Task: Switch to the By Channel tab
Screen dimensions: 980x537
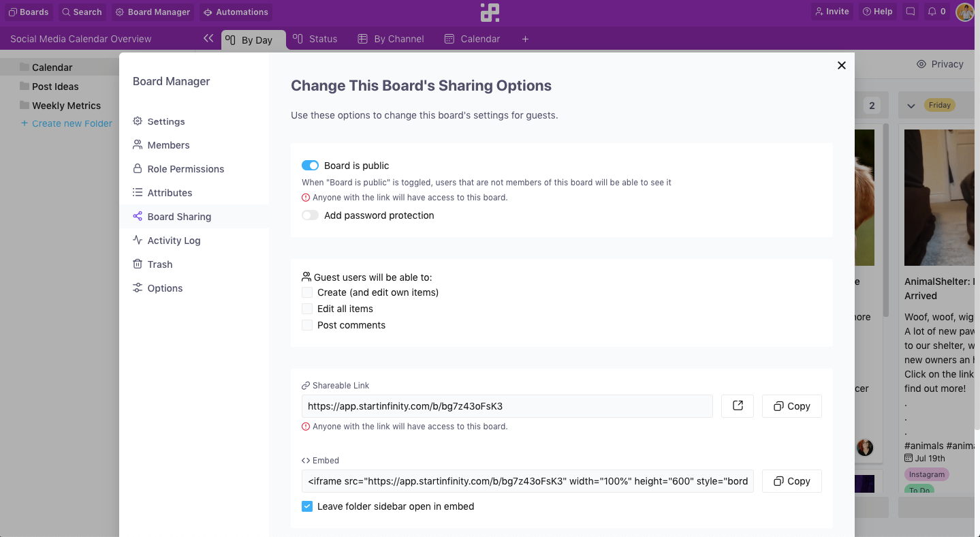Action: (391, 40)
